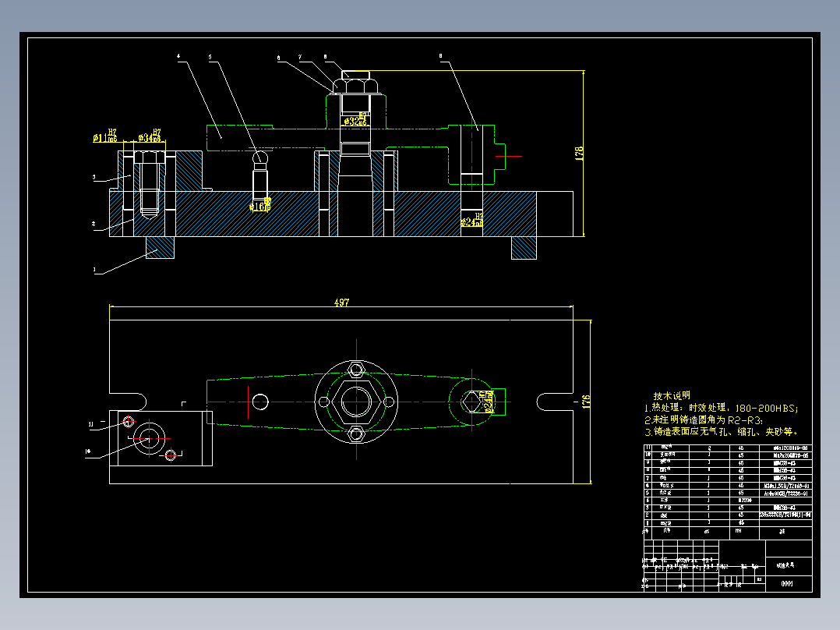Pick the ø34 H7/n6 fit dimension
The width and height of the screenshot is (840, 630).
coord(150,136)
